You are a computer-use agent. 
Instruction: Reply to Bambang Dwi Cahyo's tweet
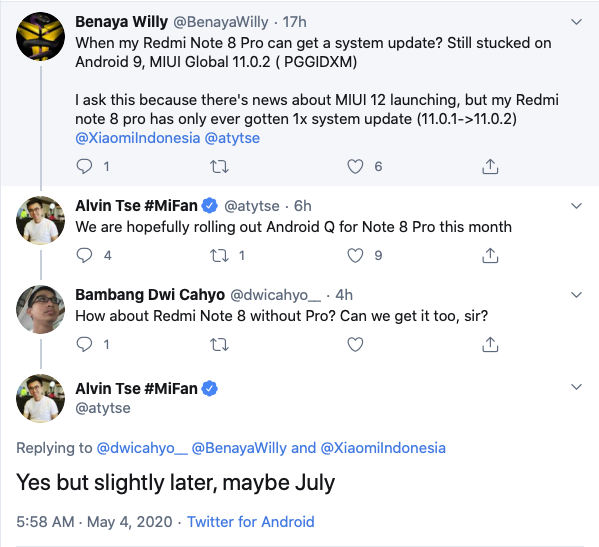click(84, 345)
